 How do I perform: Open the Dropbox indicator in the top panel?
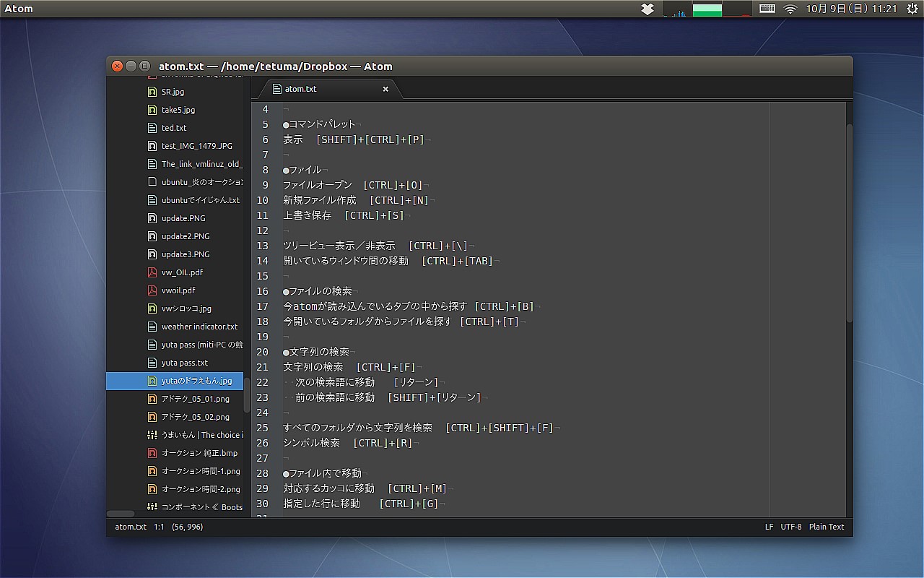coord(648,9)
